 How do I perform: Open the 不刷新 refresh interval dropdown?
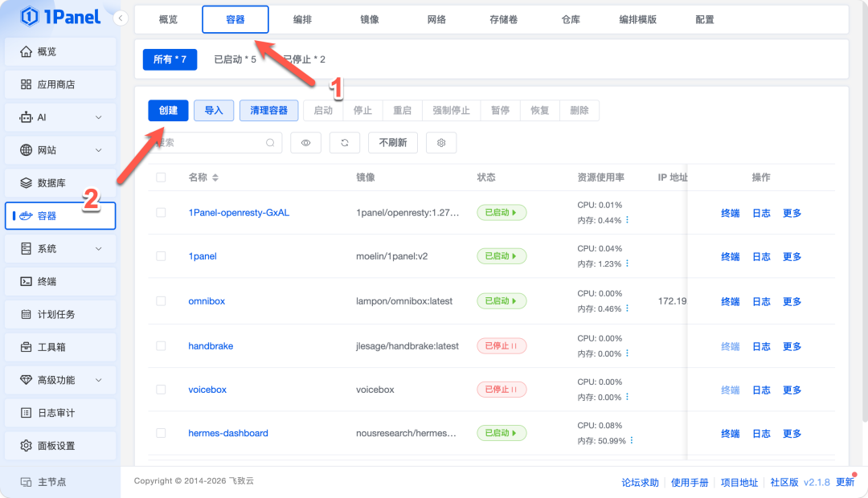pyautogui.click(x=393, y=143)
